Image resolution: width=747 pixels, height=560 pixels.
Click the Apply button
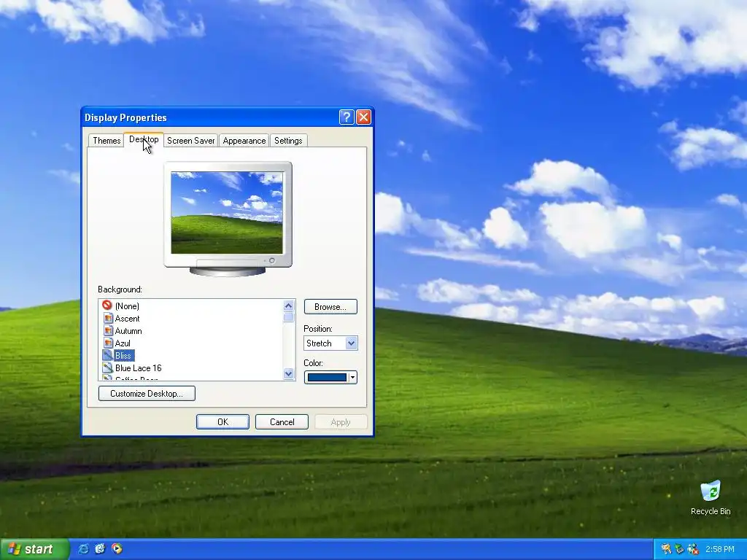coord(341,422)
